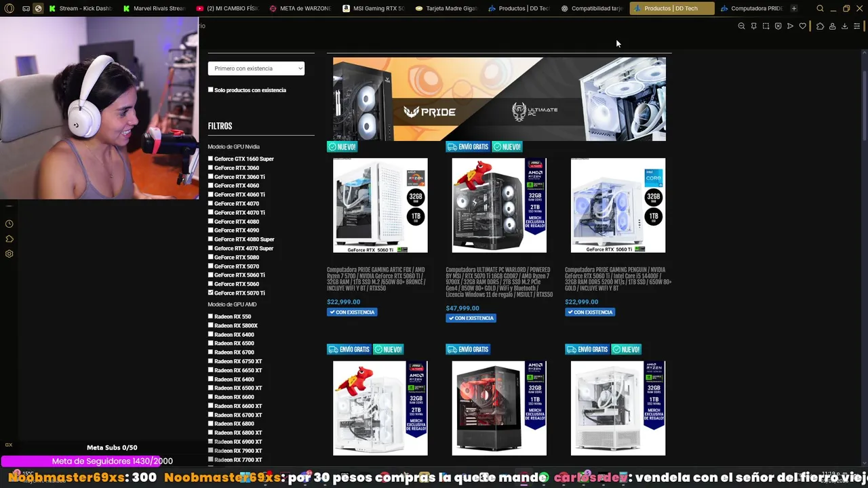Open the extensions cube icon in the toolbar
Image resolution: width=868 pixels, height=488 pixels.
click(x=820, y=26)
